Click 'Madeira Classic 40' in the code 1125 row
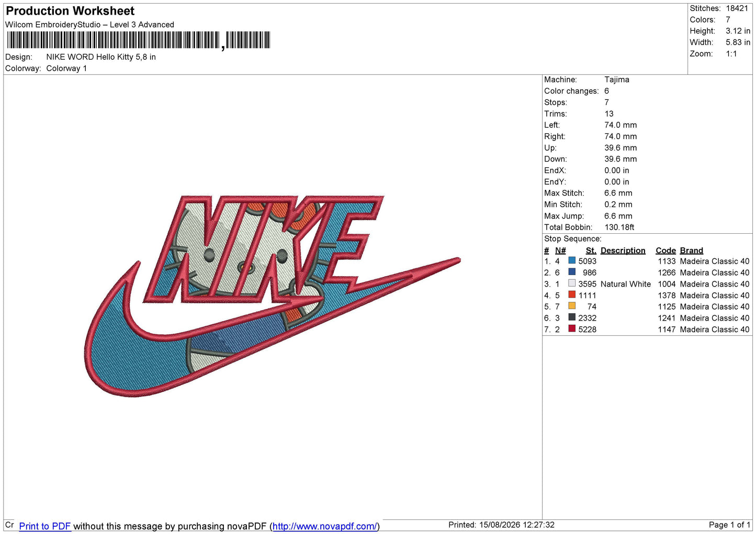 tap(714, 306)
